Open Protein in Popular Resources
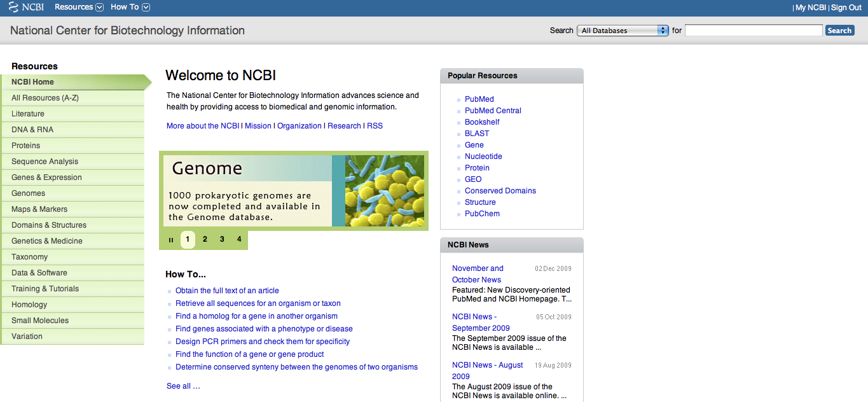The height and width of the screenshot is (402, 868). tap(477, 168)
